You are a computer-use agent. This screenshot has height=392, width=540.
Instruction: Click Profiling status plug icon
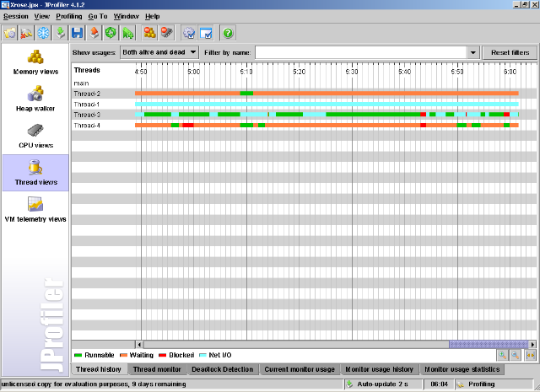coord(461,384)
